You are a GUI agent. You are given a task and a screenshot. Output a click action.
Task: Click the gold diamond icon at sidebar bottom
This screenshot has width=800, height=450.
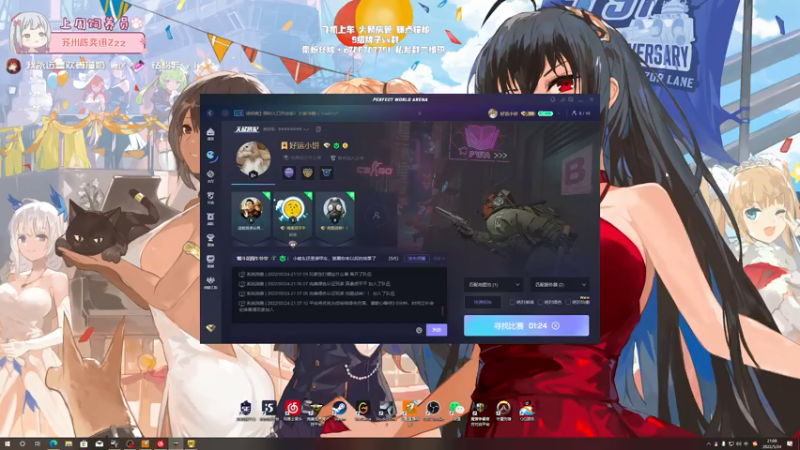coord(211,328)
